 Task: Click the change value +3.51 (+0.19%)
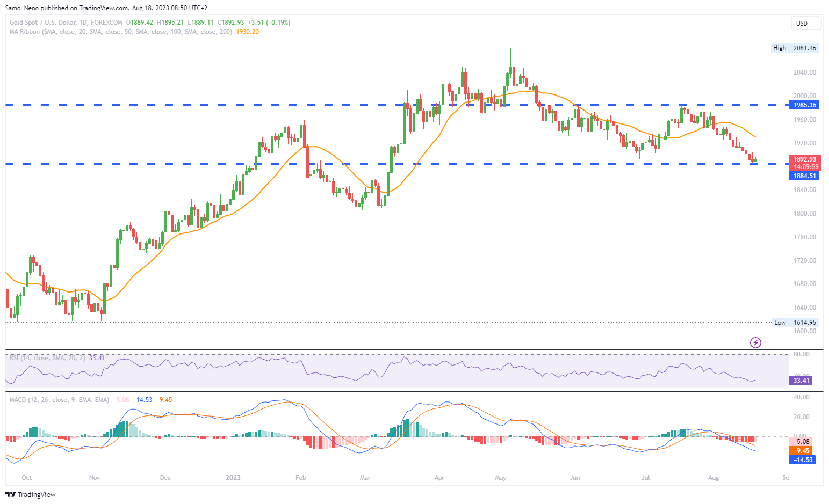click(x=269, y=23)
